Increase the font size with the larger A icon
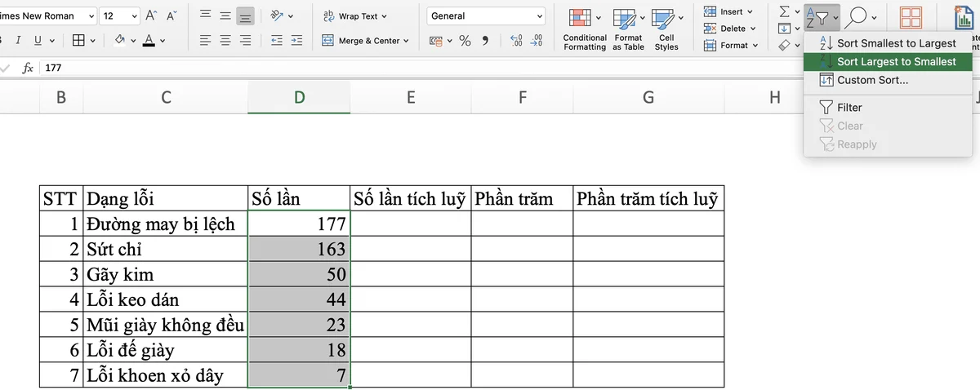 coord(151,16)
